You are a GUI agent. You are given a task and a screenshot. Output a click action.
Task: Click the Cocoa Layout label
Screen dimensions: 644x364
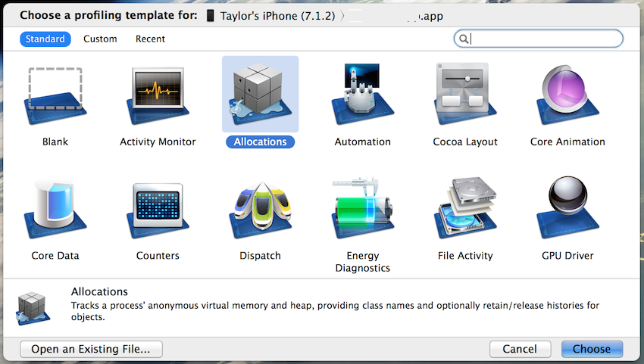[465, 142]
